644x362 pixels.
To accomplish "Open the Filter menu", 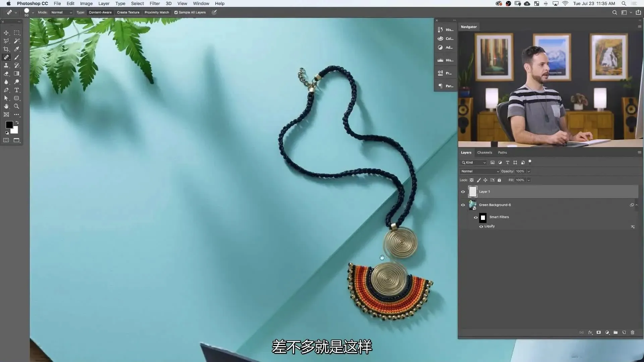I will pos(155,3).
